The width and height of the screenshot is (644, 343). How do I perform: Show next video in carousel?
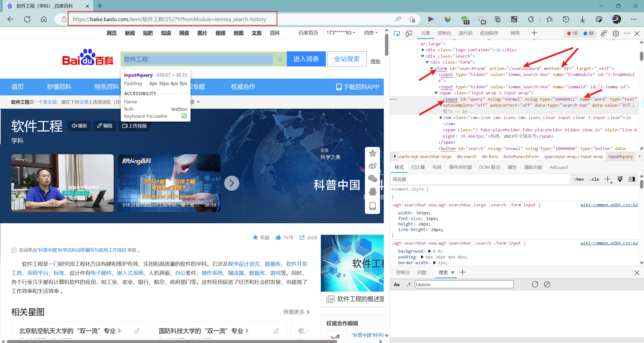click(x=232, y=183)
